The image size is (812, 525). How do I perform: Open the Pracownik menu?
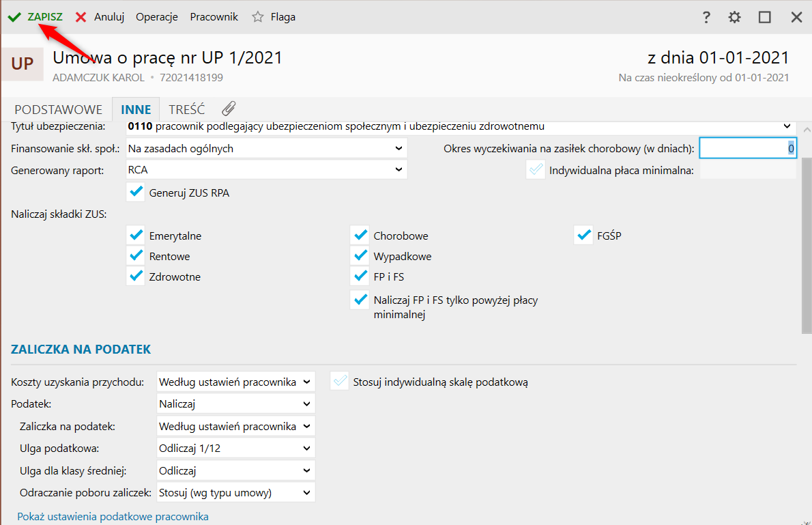coord(214,17)
